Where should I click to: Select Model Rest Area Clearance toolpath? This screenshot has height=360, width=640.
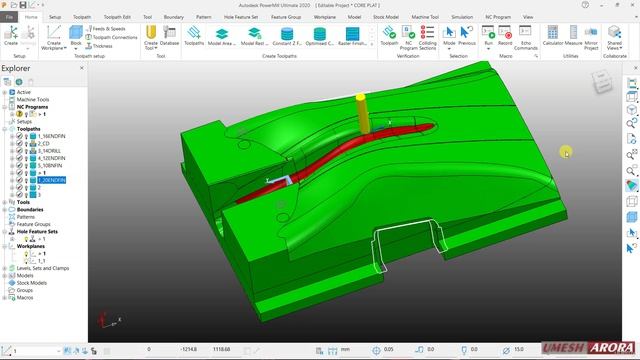pos(254,36)
